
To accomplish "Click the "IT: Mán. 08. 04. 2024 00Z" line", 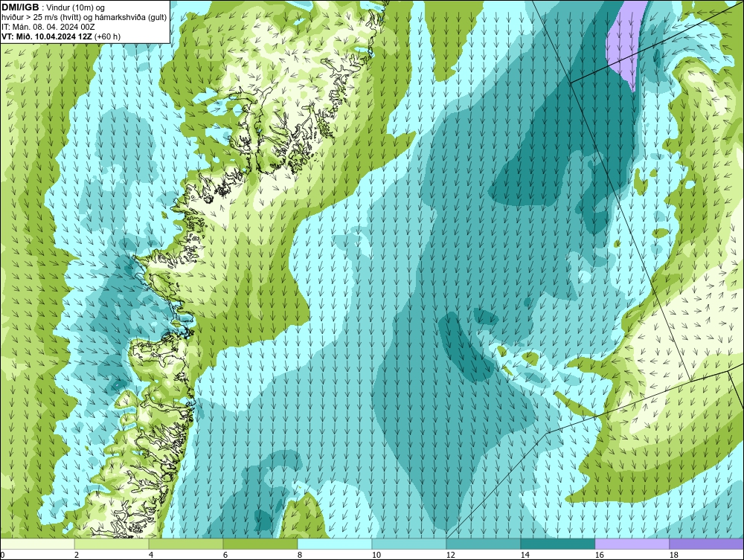I will click(x=48, y=27).
